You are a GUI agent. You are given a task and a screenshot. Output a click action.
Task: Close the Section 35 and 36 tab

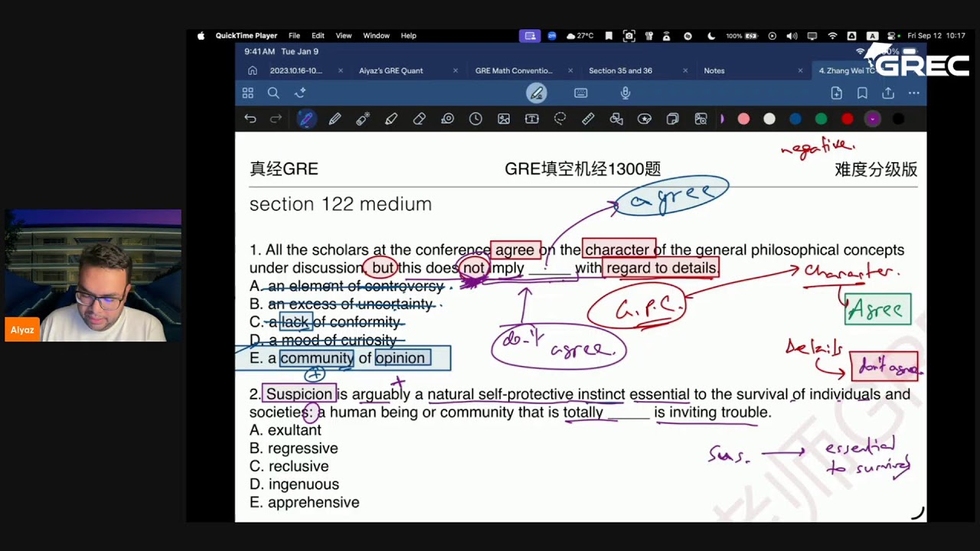pyautogui.click(x=685, y=70)
